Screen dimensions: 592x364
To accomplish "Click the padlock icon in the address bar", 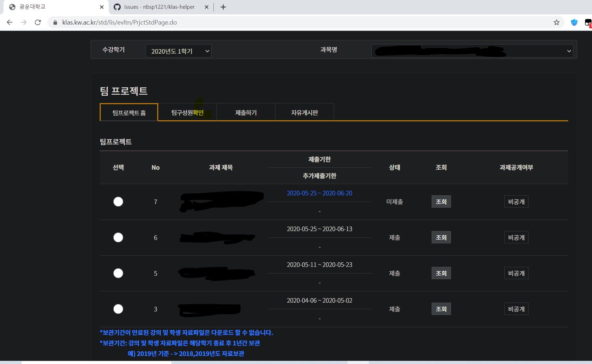I will coord(55,22).
